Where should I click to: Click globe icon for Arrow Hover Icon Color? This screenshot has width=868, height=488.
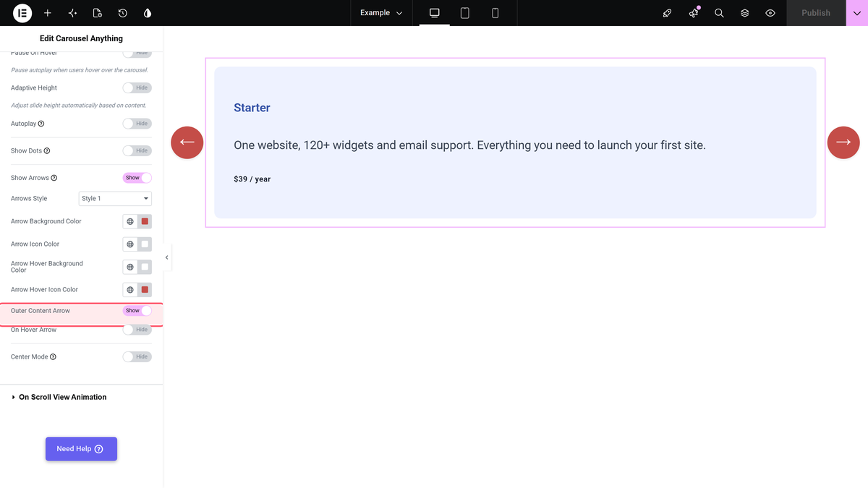(x=130, y=290)
